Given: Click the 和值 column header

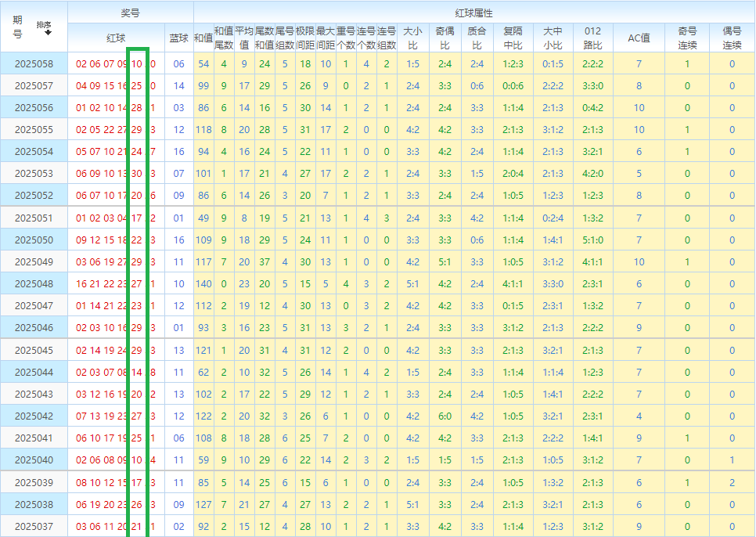Looking at the screenshot, I should tap(203, 38).
